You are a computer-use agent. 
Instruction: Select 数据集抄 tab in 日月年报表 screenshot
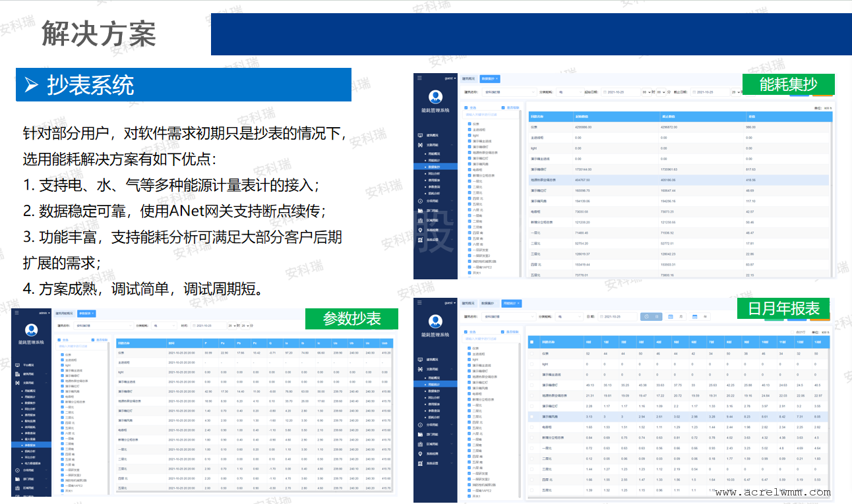coord(489,303)
